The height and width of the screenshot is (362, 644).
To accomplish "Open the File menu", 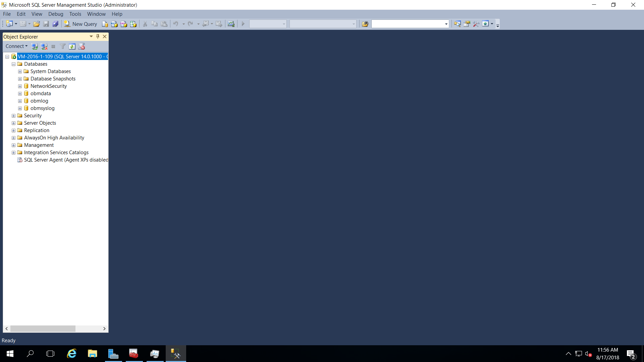I will point(7,14).
